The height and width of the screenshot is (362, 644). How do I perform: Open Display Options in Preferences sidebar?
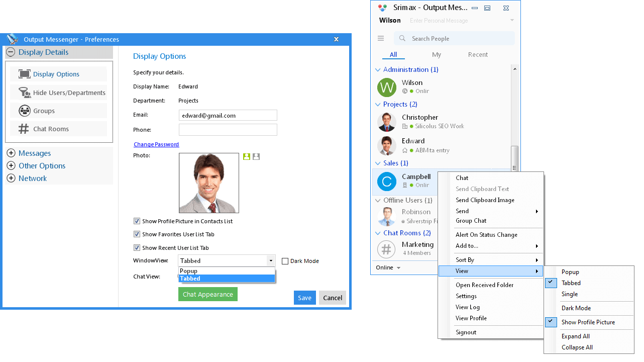(x=58, y=74)
